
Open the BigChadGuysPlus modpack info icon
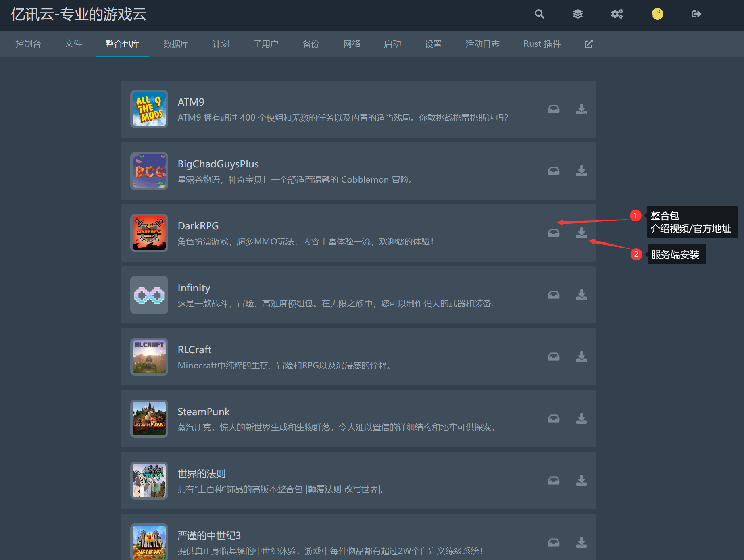(554, 171)
